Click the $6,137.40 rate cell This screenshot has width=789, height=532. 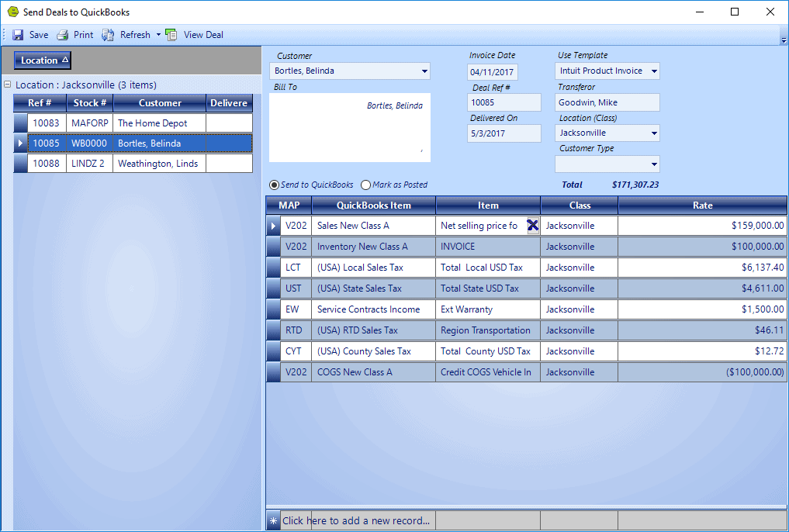point(702,268)
